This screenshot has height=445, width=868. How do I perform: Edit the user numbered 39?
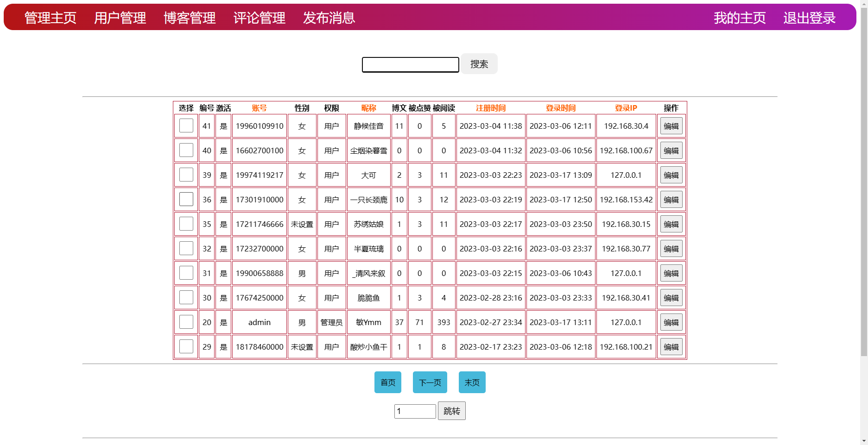click(671, 175)
